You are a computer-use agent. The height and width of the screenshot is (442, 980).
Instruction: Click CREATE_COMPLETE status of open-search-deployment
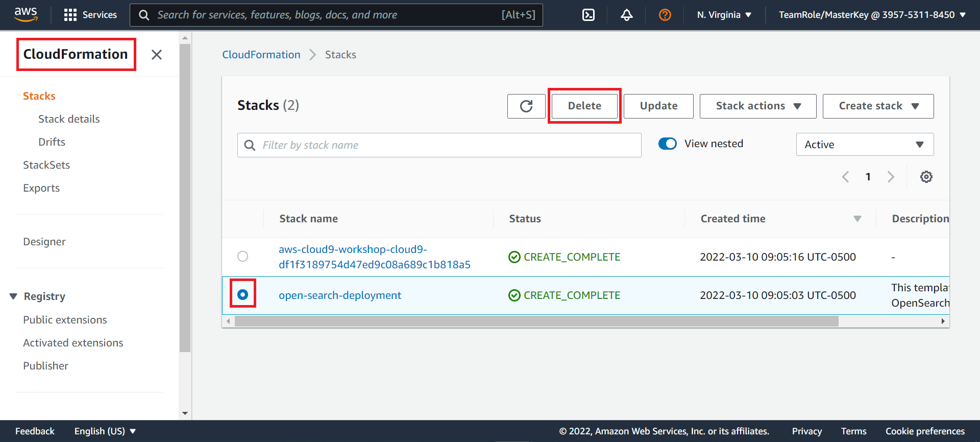(565, 295)
